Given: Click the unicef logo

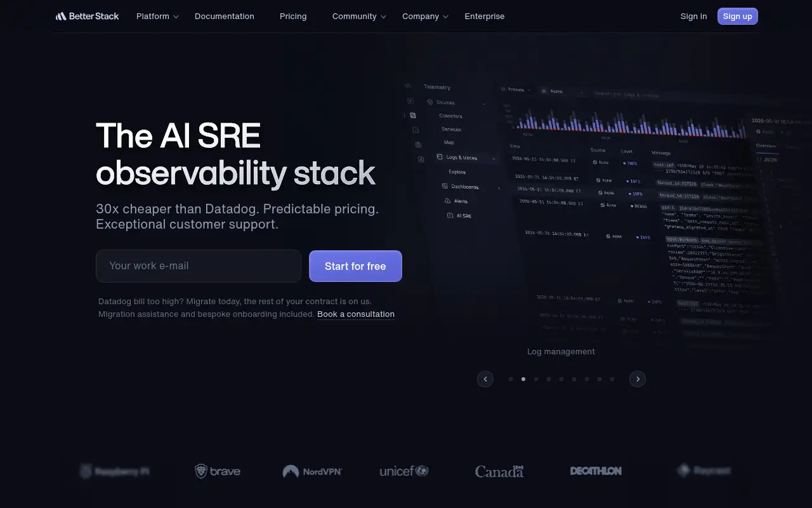Looking at the screenshot, I should click(x=404, y=471).
